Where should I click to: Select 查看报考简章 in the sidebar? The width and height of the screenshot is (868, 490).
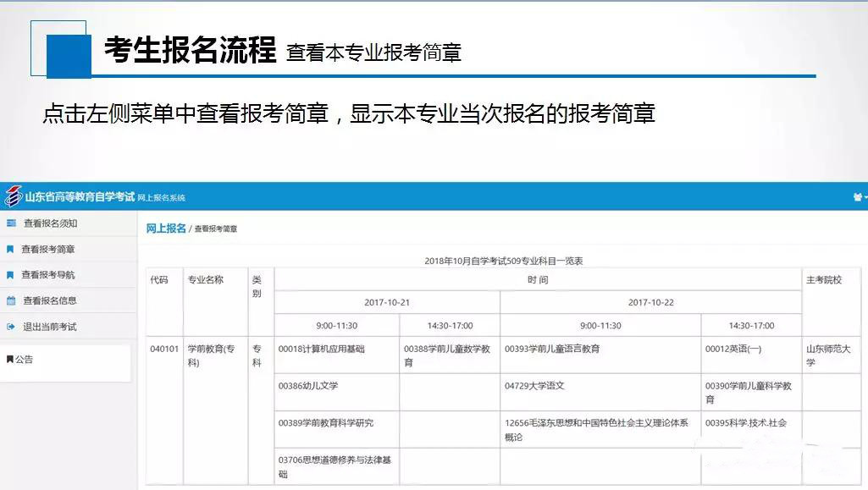click(51, 248)
